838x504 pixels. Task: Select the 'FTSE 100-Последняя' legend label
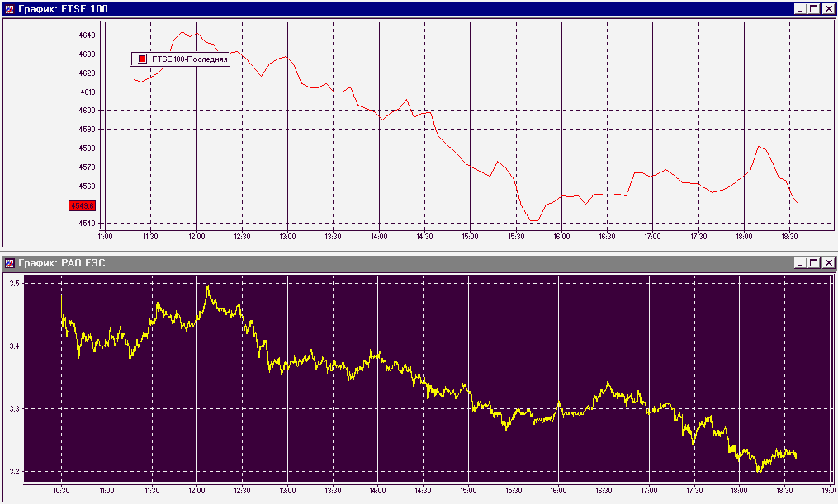click(x=190, y=59)
